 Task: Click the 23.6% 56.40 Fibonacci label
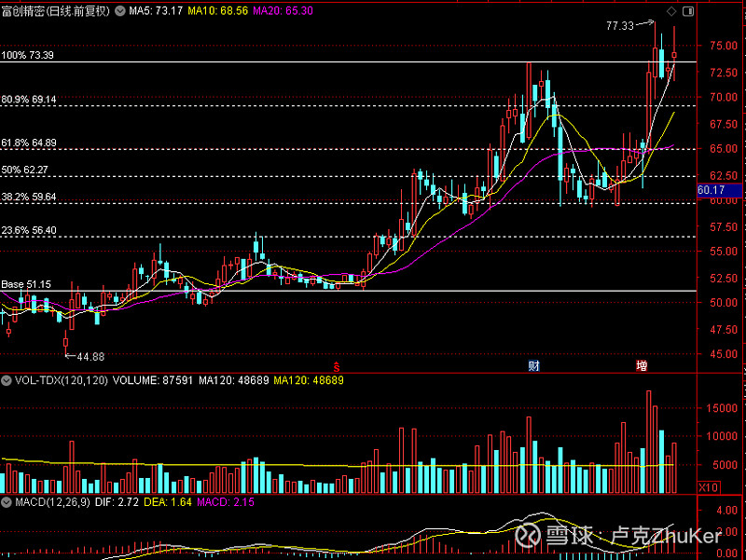click(29, 230)
